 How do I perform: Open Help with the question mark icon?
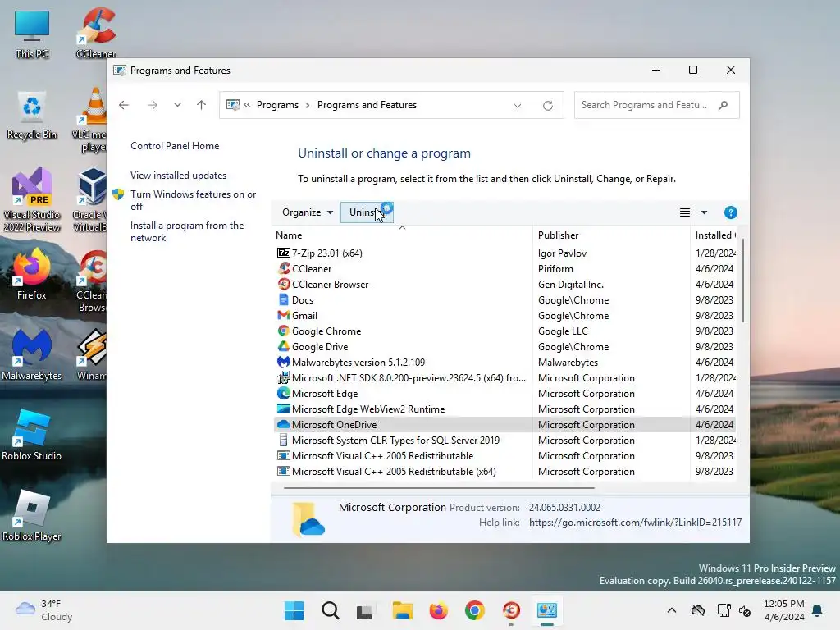(731, 212)
